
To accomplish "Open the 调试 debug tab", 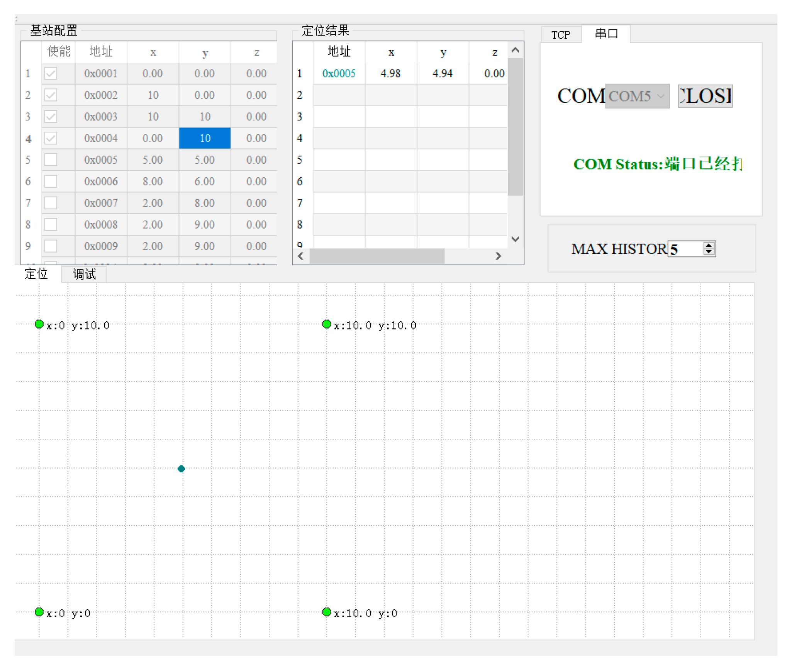I will coord(84,274).
